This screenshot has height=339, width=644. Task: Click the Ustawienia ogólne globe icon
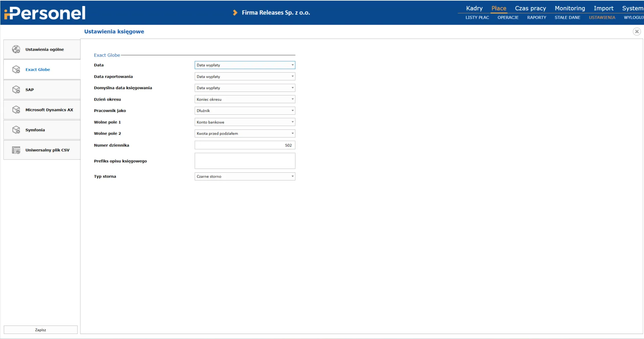16,49
